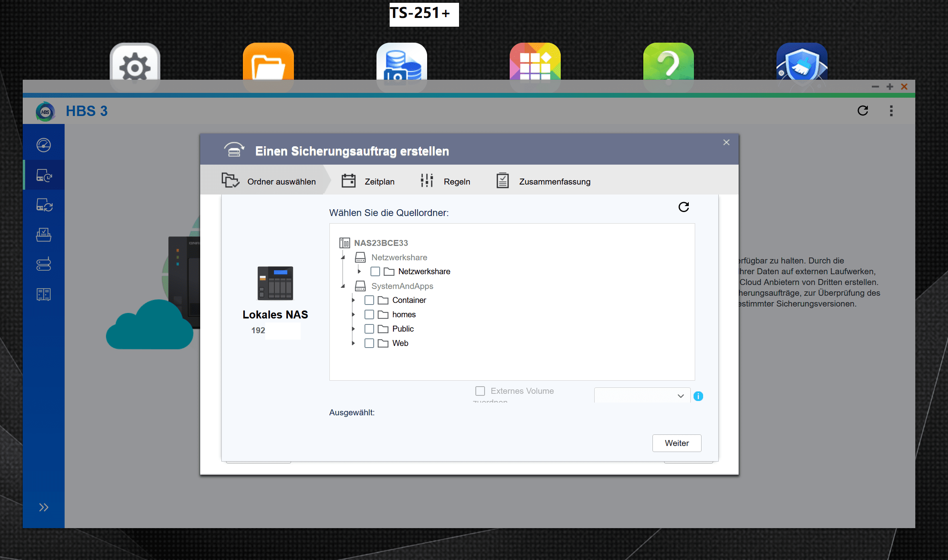Image resolution: width=948 pixels, height=560 pixels.
Task: Open the Services sidebar icon
Action: 43,294
